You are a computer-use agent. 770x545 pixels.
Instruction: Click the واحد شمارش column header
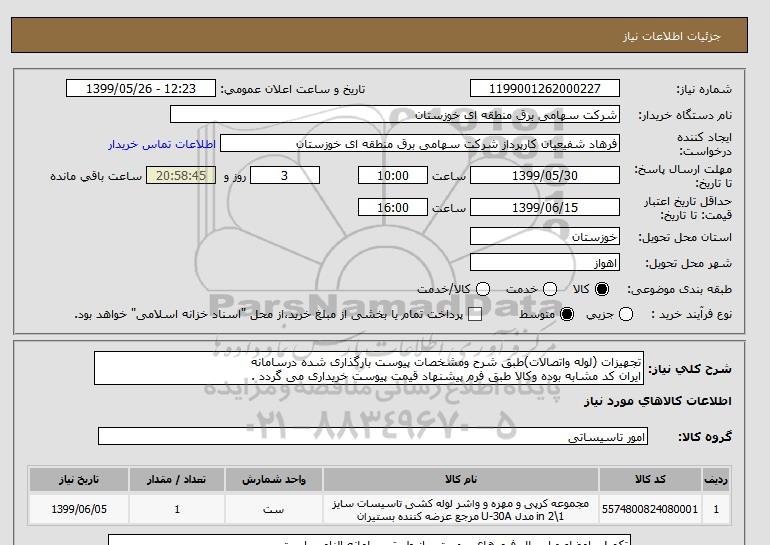click(x=274, y=480)
